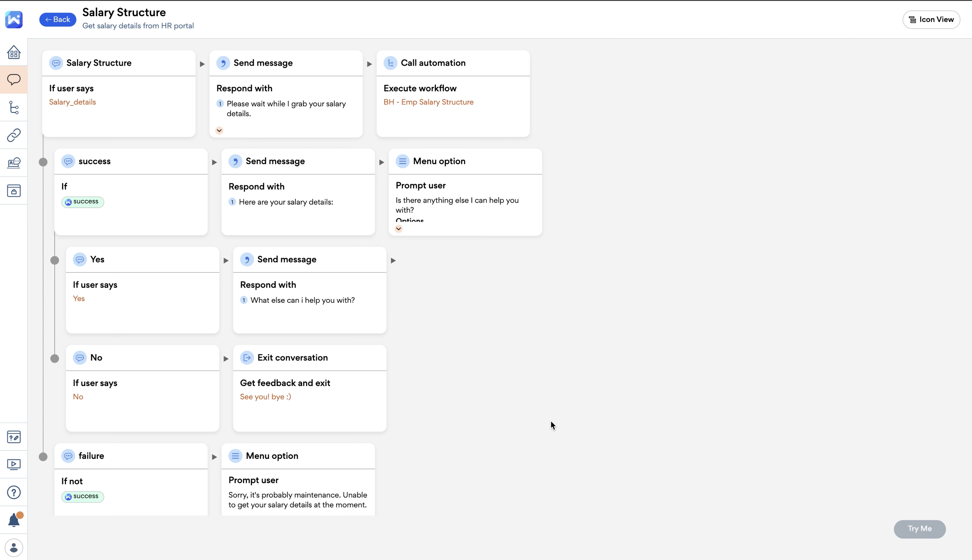Click the arrow after What else Send message

pyautogui.click(x=393, y=260)
